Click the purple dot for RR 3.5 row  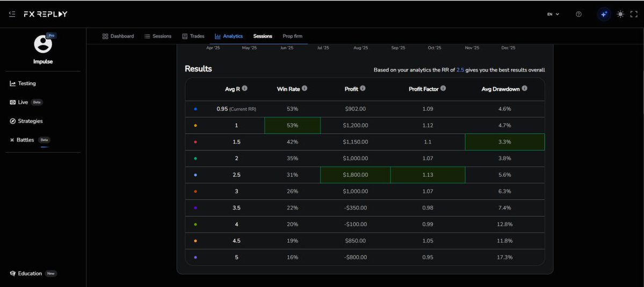[196, 208]
